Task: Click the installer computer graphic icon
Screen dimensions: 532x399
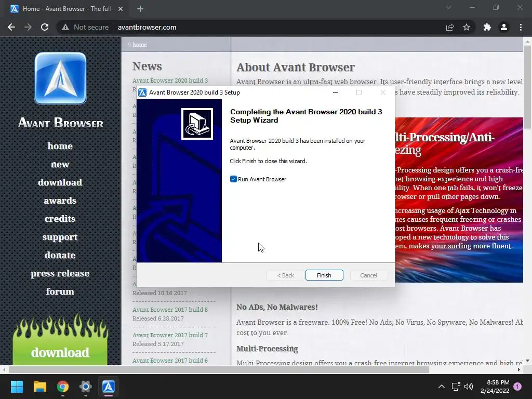Action: click(197, 124)
